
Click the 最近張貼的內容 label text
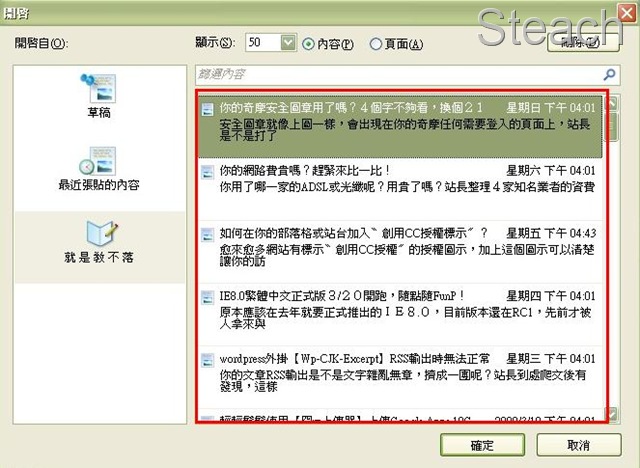tap(99, 185)
